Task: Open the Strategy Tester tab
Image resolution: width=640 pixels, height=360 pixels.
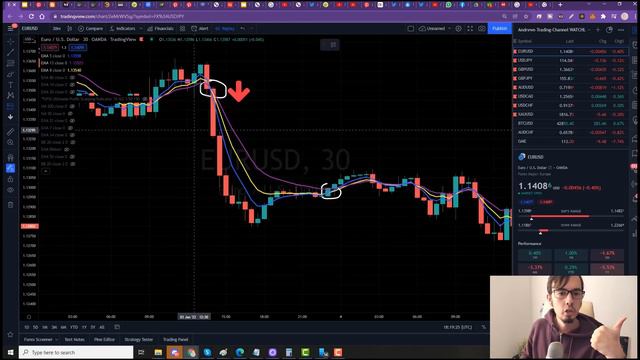Action: coord(139,340)
